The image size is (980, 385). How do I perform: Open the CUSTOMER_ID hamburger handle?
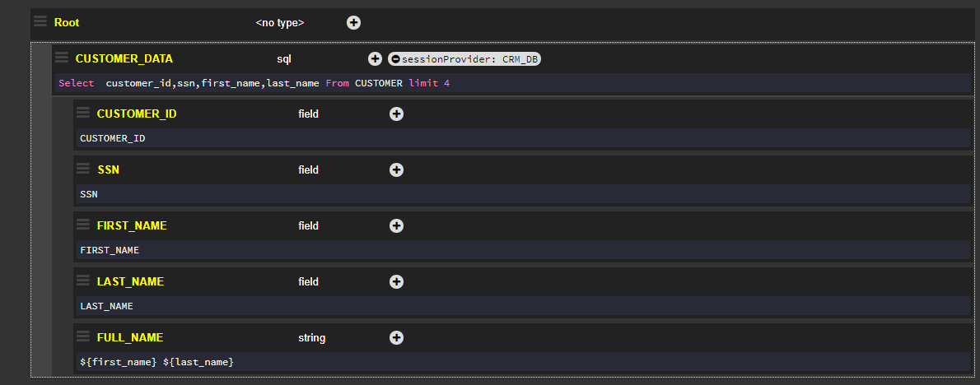click(82, 113)
